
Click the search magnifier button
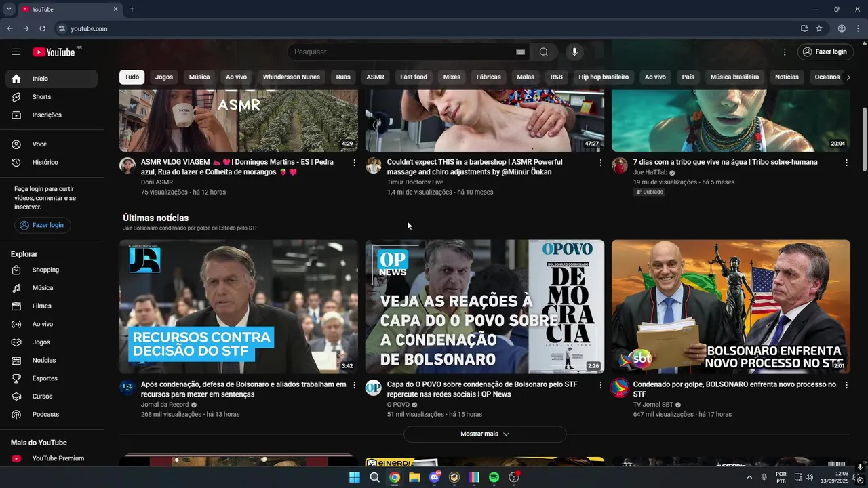coord(544,52)
